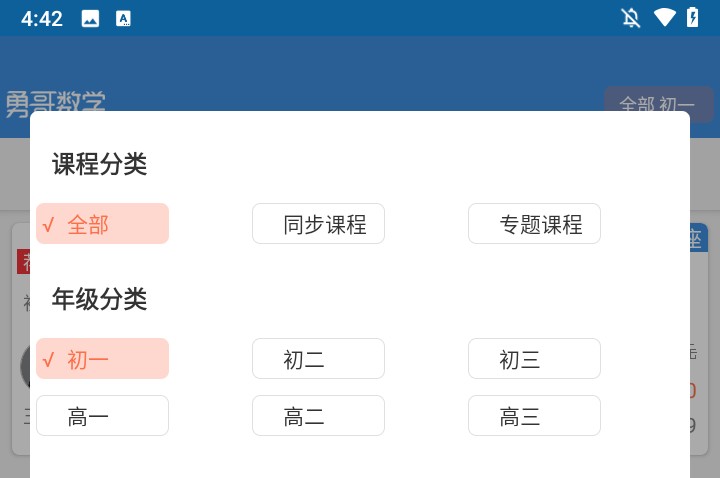Select the checked 全部 course category
Viewport: 720px width, 478px height.
pos(102,224)
